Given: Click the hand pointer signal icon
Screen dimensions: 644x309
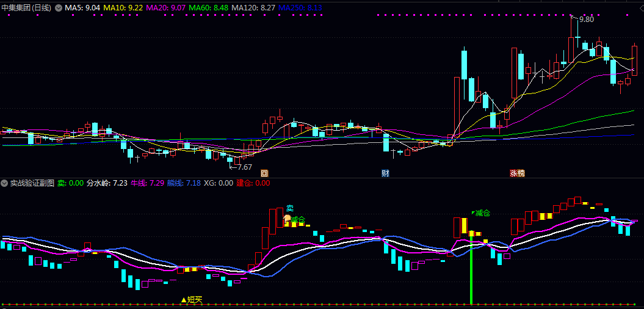Looking at the screenshot, I should (x=287, y=219).
